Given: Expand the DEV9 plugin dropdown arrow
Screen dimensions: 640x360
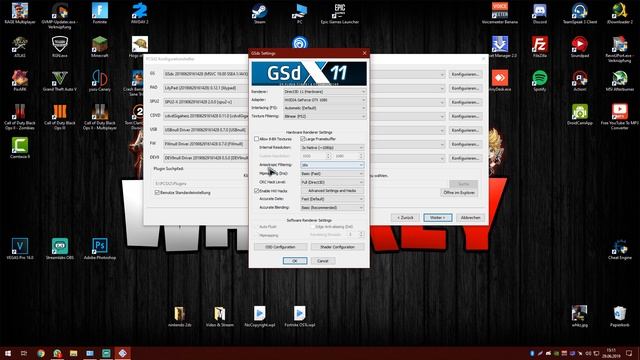Looking at the screenshot, I should [x=442, y=158].
